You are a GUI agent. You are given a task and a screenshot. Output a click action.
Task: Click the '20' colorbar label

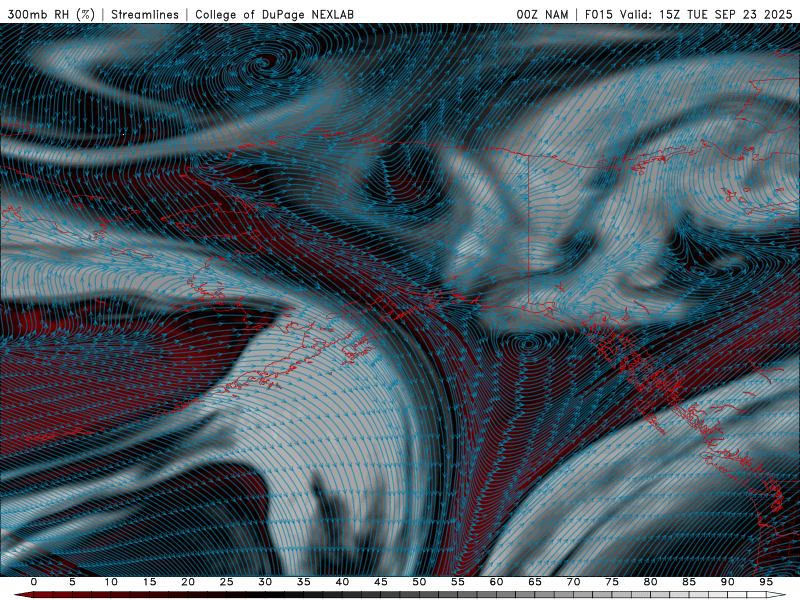pyautogui.click(x=188, y=582)
